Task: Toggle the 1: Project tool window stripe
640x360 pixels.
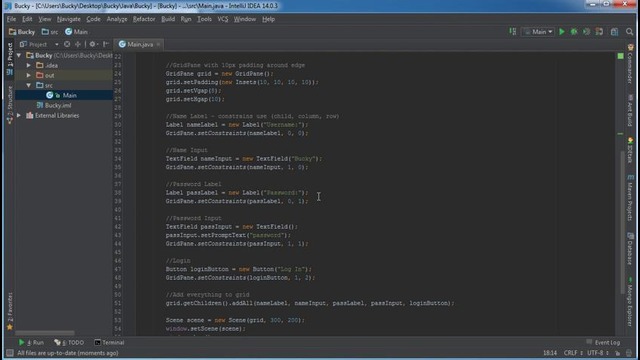Action: (10, 58)
